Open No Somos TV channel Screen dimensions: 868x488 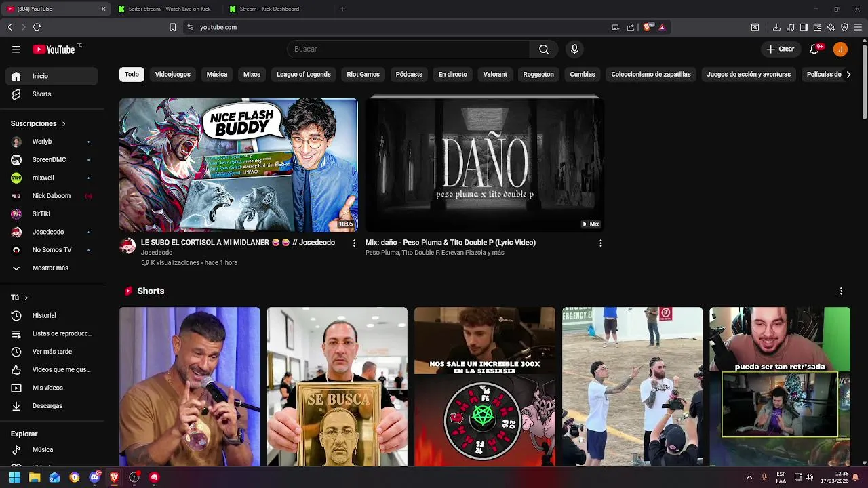[x=52, y=250]
